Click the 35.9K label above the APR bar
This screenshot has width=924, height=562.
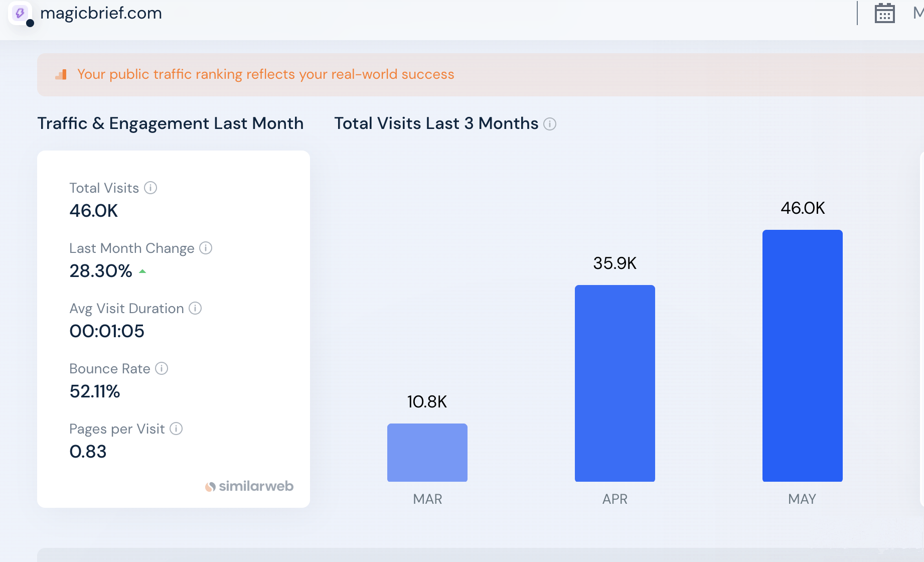(615, 263)
